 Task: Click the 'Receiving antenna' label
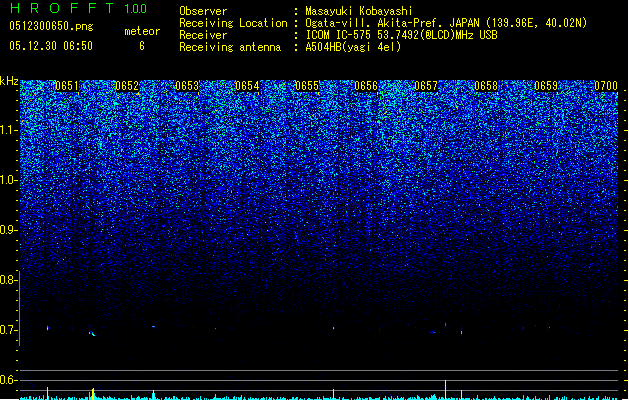pyautogui.click(x=230, y=47)
